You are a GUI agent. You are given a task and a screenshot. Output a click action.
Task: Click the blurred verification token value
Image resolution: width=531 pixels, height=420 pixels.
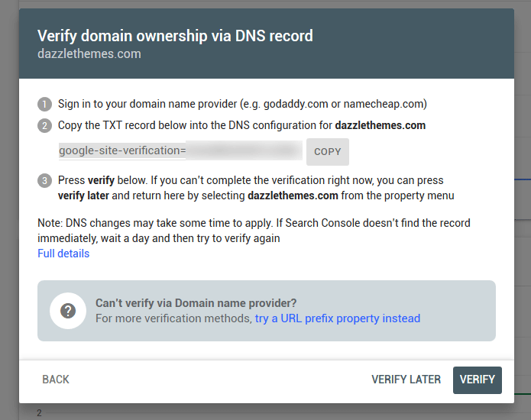click(244, 150)
